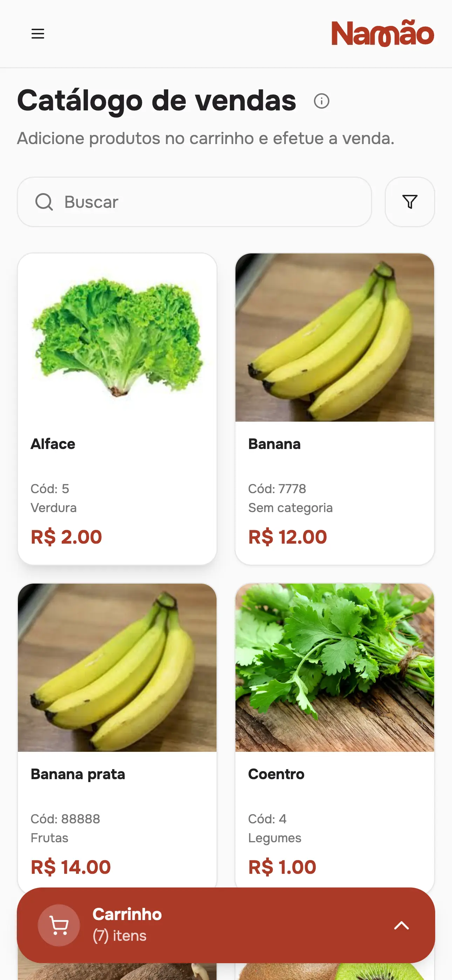
Task: Select the Alface lettuce image
Action: (117, 338)
